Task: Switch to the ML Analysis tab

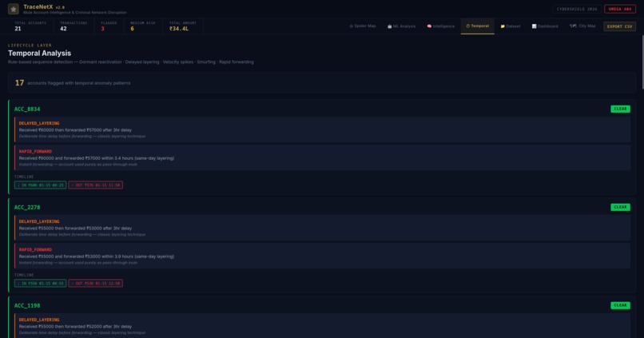Action: pos(401,26)
